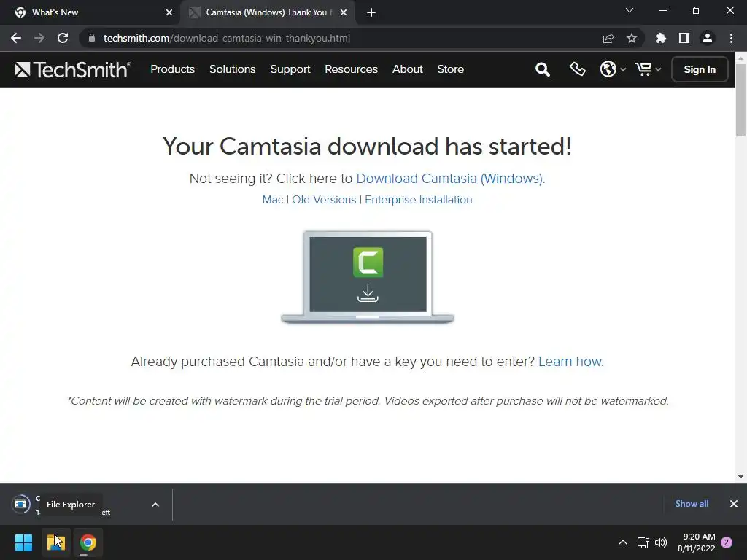The image size is (747, 560).
Task: Click the page vertical scrollbar thumb
Action: pos(740,99)
